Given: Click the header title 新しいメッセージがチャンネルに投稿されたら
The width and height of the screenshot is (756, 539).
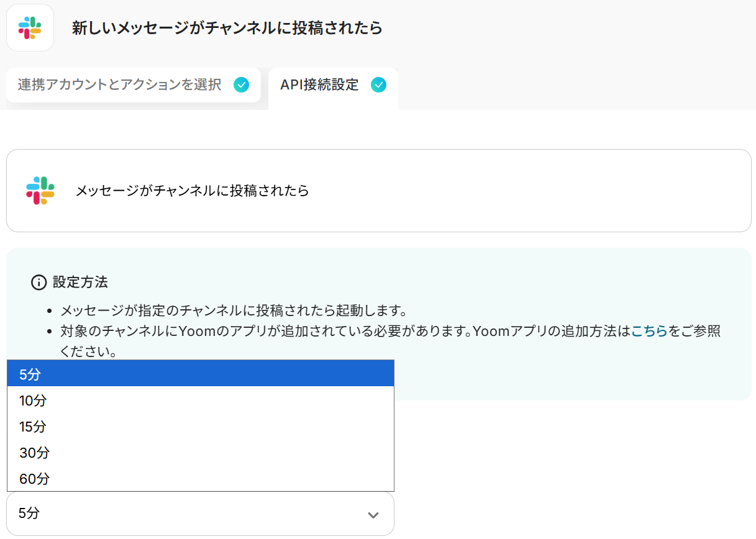Looking at the screenshot, I should pos(227,28).
